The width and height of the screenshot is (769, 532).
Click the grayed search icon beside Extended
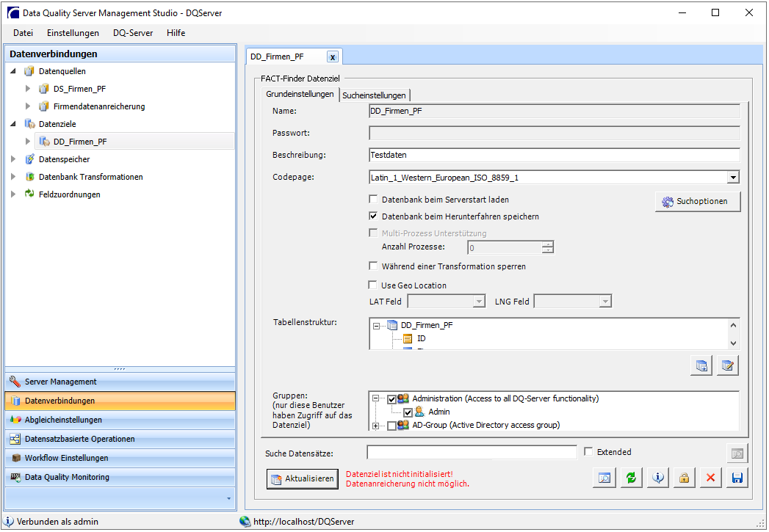click(737, 453)
